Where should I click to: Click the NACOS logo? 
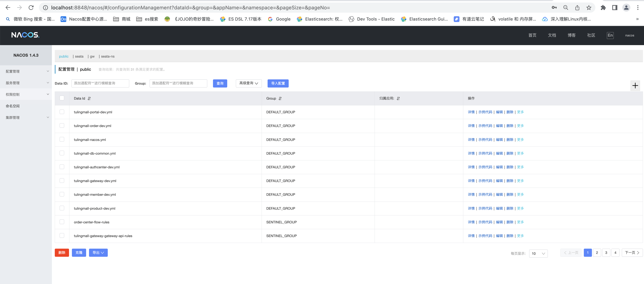[25, 35]
